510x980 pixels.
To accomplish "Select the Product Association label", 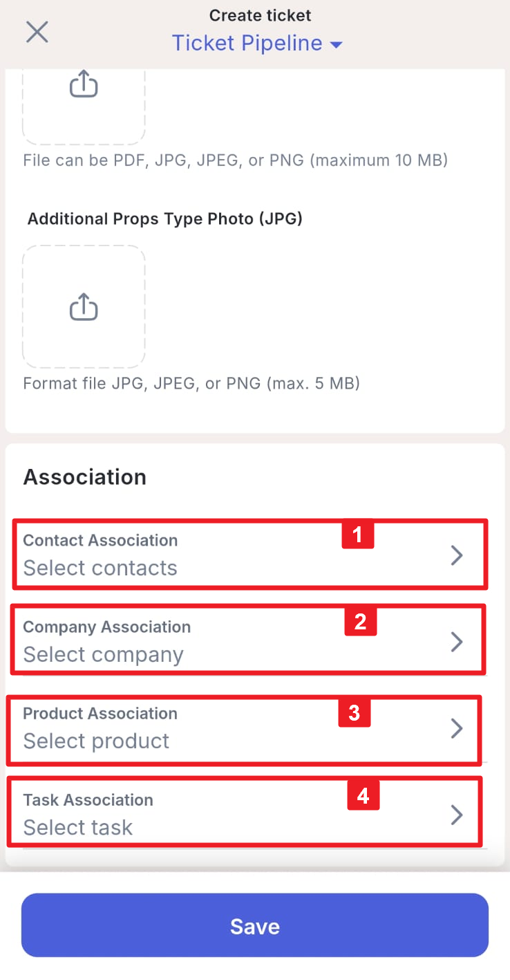I will pos(100,713).
